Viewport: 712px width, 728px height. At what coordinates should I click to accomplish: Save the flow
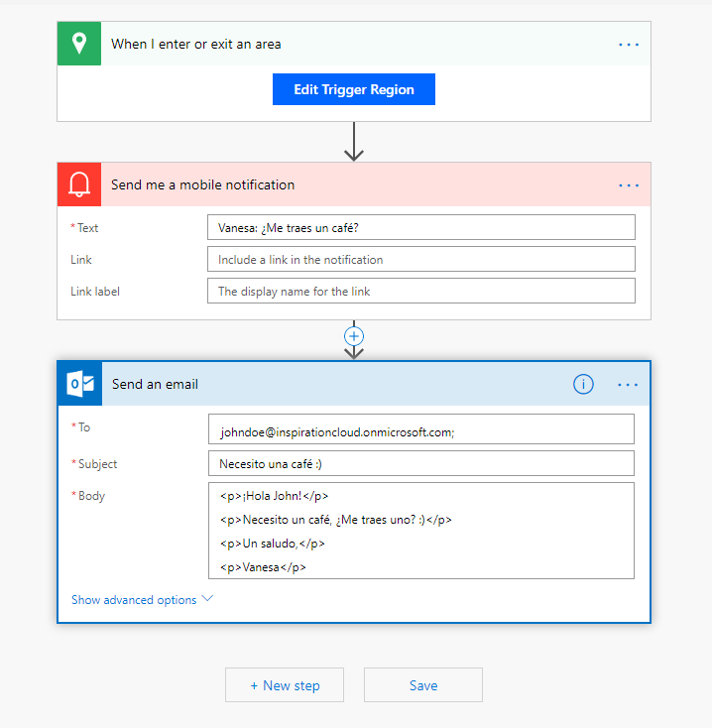pyautogui.click(x=423, y=685)
